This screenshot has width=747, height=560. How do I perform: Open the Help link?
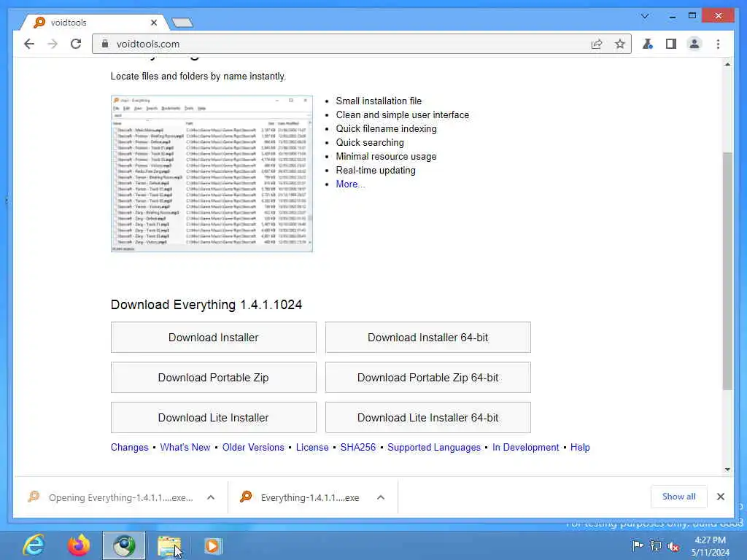pyautogui.click(x=580, y=447)
